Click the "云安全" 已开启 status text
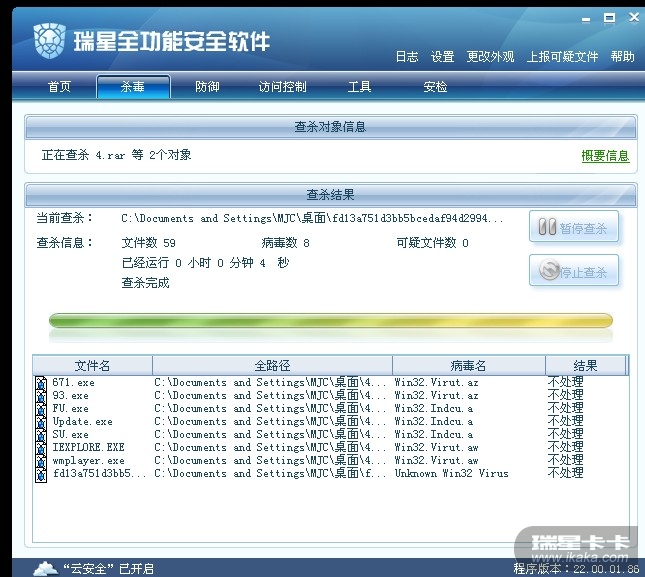Viewport: 645px width, 577px height. point(109,569)
